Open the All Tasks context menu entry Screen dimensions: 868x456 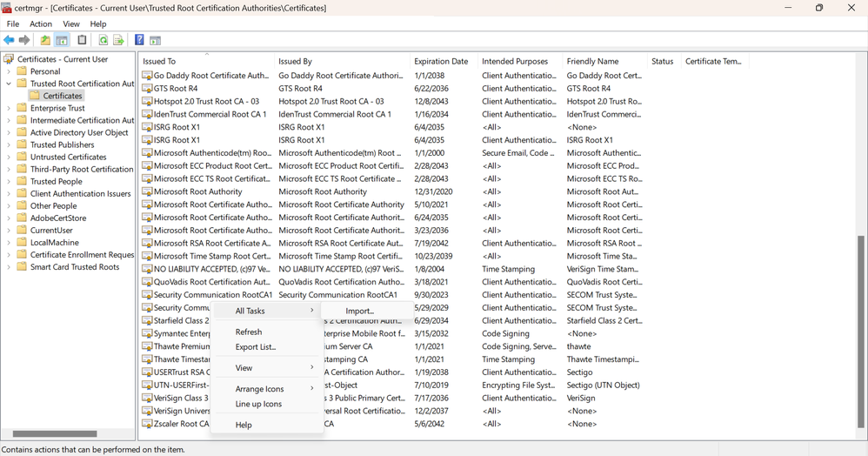pyautogui.click(x=267, y=311)
